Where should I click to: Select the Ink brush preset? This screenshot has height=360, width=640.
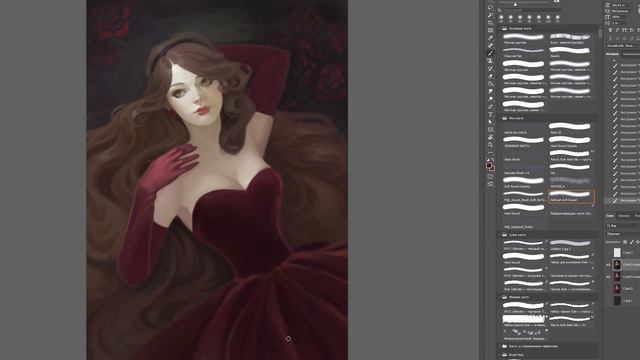pyautogui.click(x=570, y=169)
